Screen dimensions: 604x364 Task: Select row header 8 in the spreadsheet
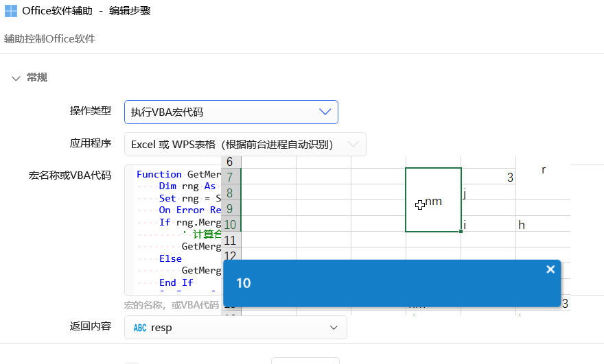tap(230, 193)
